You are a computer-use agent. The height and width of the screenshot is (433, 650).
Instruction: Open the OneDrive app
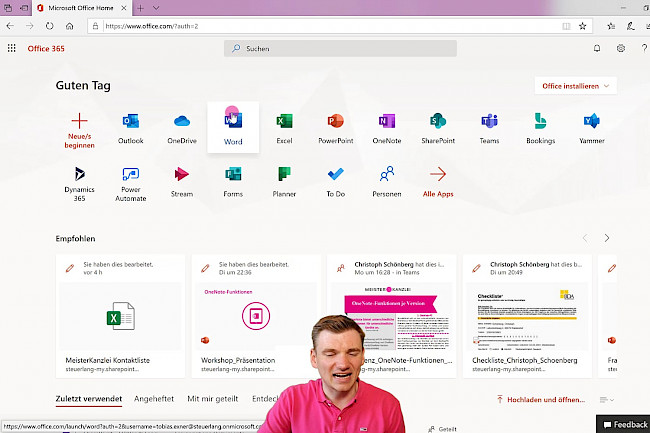tap(182, 128)
